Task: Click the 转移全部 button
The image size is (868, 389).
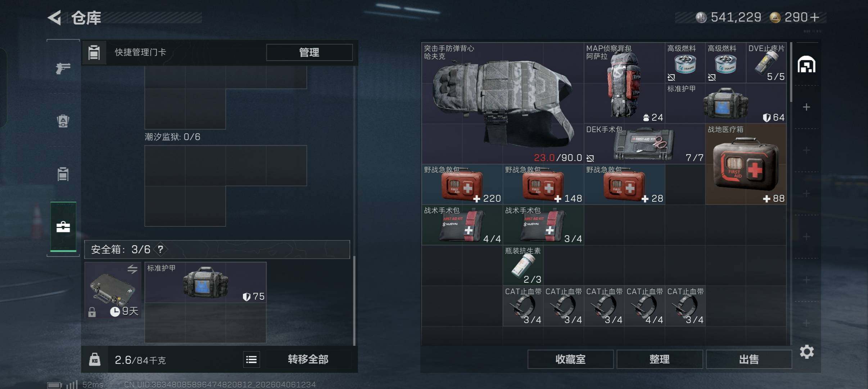Action: tap(308, 359)
